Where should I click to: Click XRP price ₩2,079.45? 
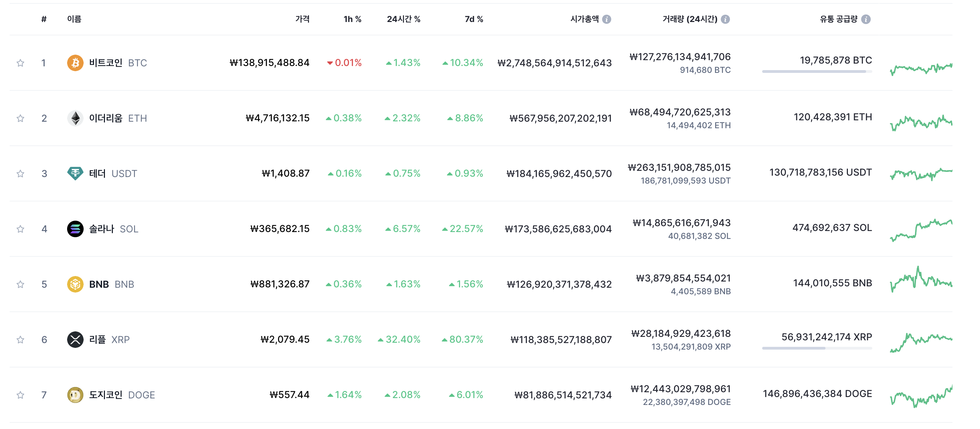coord(285,339)
